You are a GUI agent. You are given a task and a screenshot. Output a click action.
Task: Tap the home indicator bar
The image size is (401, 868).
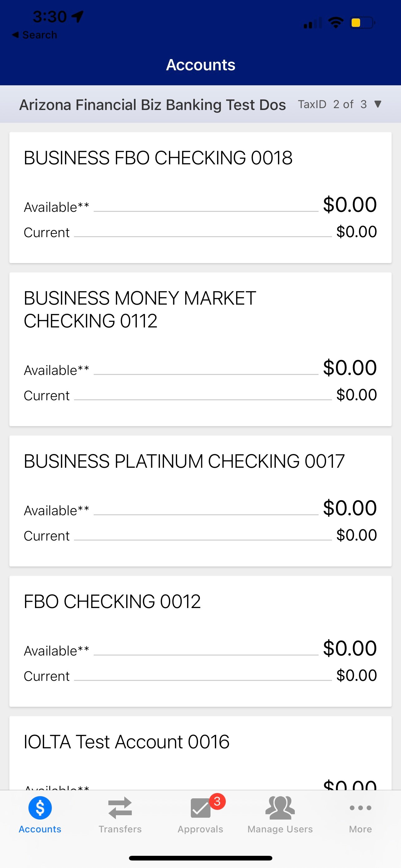(200, 858)
